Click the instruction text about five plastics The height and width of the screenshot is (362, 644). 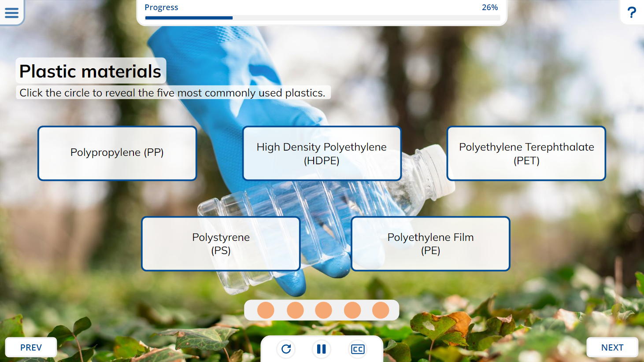172,93
